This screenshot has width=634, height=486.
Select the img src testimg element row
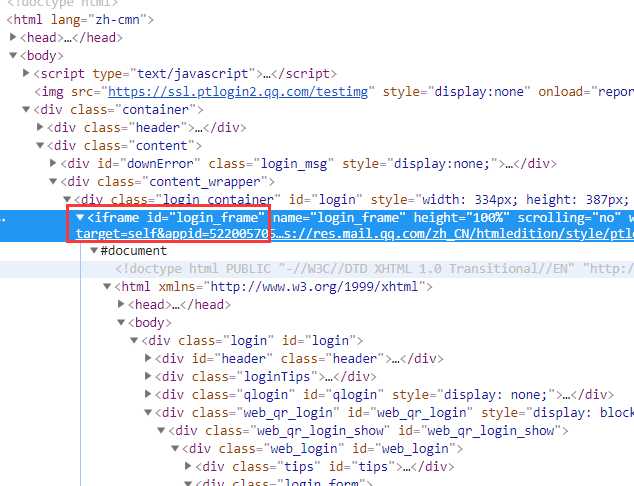(334, 92)
